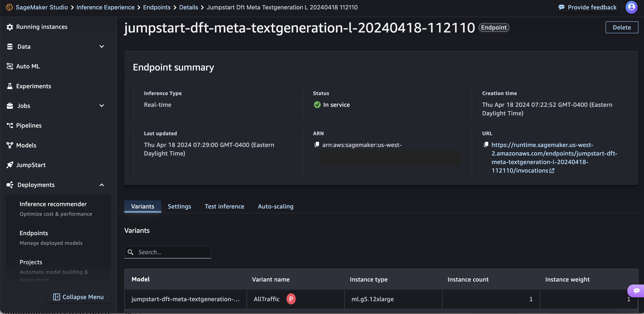Open the Test inference tab
The image size is (644, 314).
point(224,207)
